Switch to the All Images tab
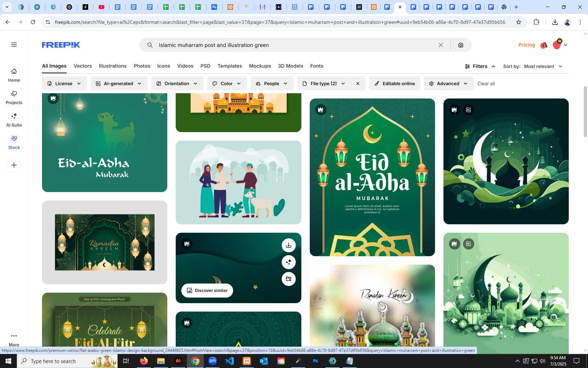Viewport: 588px width, 368px height. click(54, 66)
